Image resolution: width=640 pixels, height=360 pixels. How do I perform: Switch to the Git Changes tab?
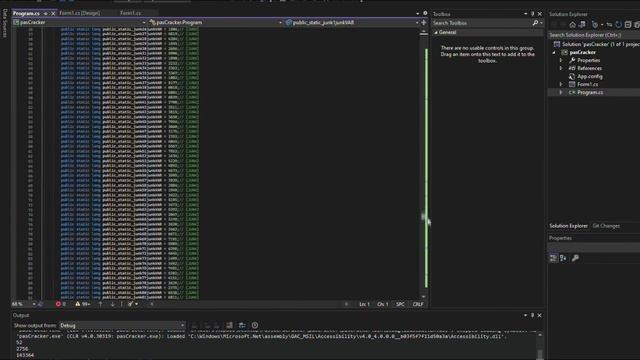click(606, 226)
